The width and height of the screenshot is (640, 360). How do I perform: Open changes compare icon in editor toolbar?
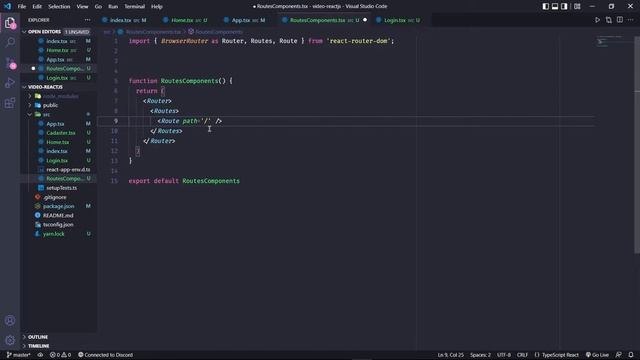609,20
